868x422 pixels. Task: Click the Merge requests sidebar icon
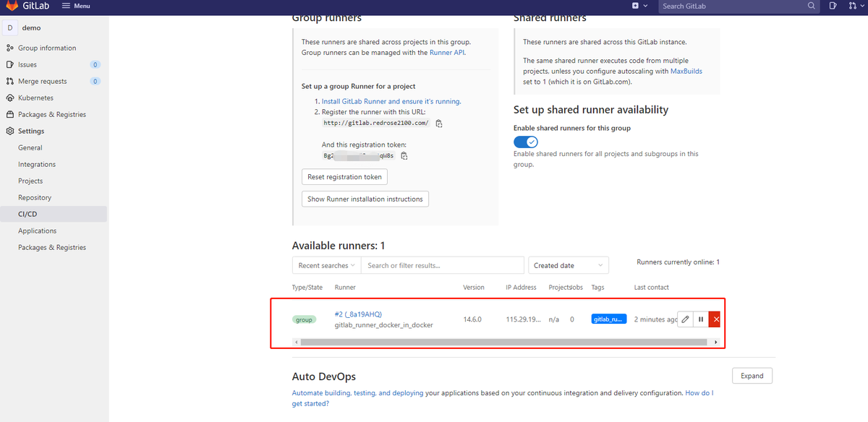click(x=9, y=81)
